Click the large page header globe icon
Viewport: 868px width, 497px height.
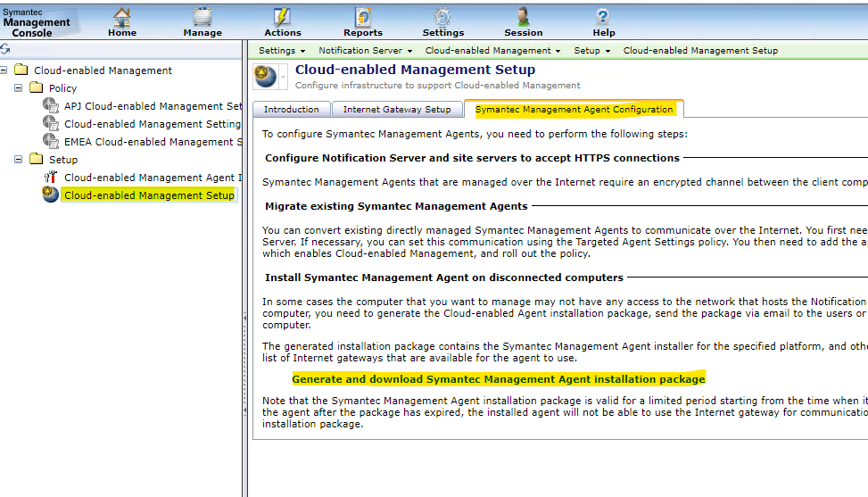click(265, 77)
